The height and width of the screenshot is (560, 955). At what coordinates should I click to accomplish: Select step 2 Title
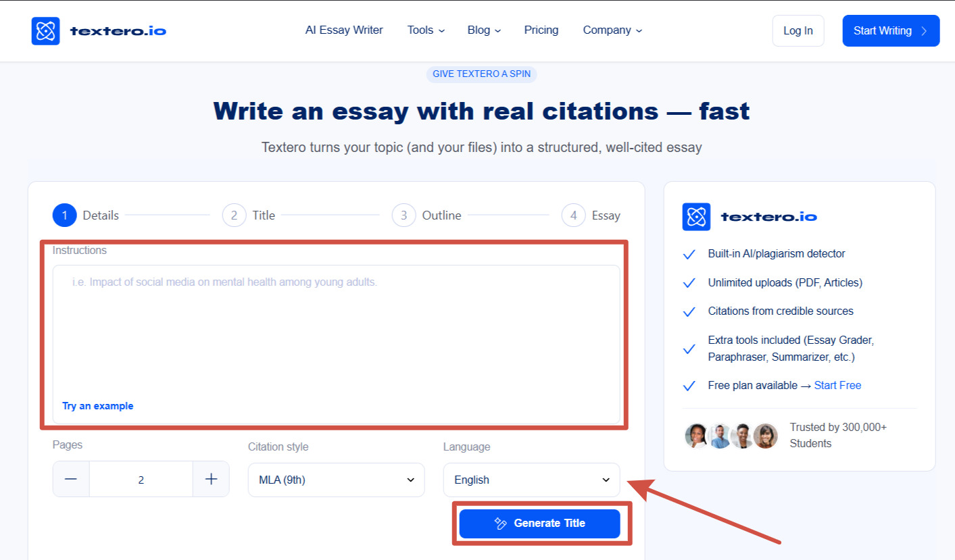[x=249, y=215]
